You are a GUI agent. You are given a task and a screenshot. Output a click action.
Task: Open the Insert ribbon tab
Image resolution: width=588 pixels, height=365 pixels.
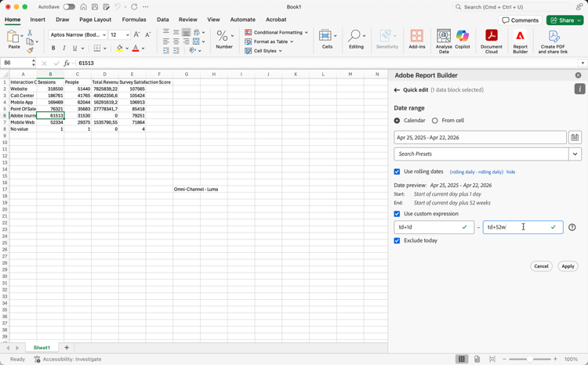[38, 20]
